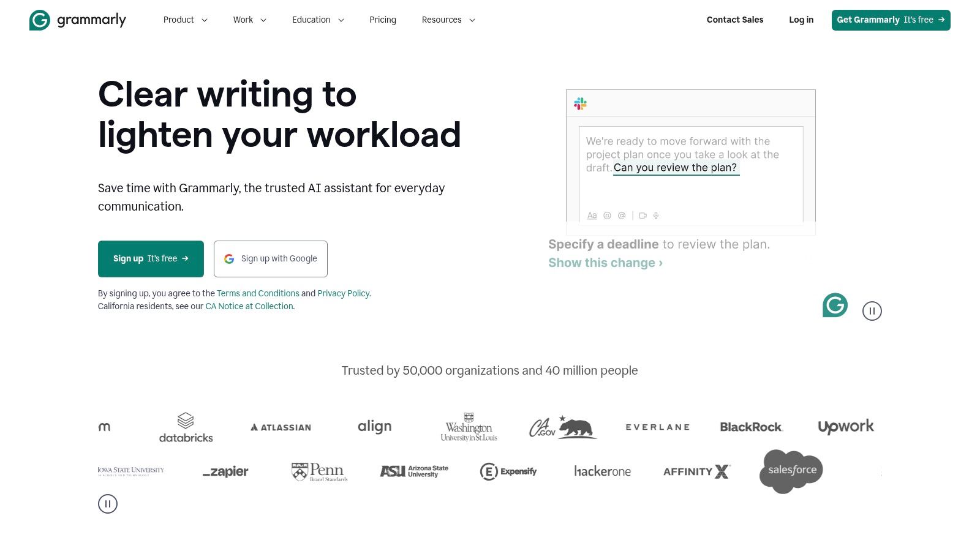980x551 pixels.
Task: Go to the Pricing page
Action: [x=383, y=20]
